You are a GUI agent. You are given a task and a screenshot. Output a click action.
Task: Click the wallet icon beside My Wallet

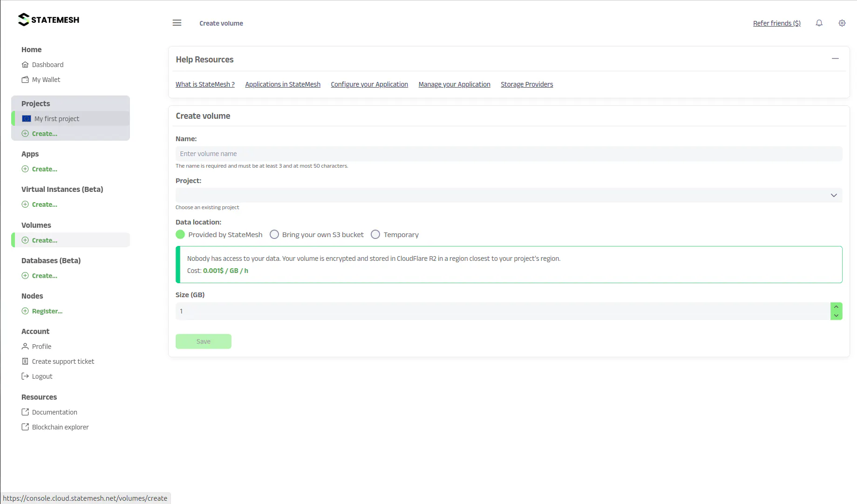25,80
